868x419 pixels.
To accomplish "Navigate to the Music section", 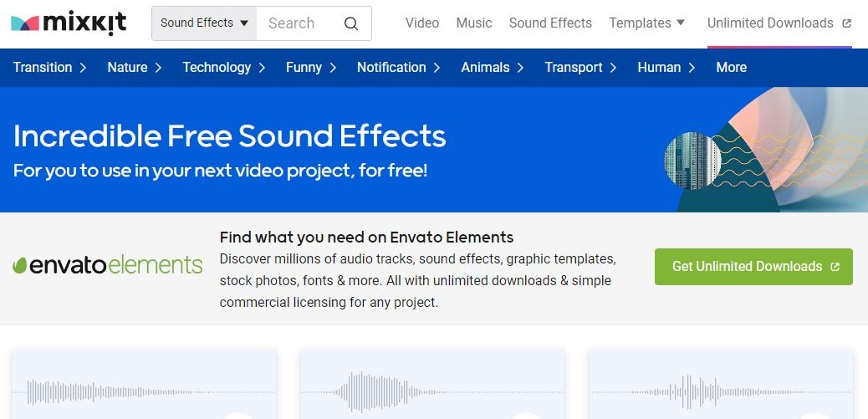I will point(474,23).
